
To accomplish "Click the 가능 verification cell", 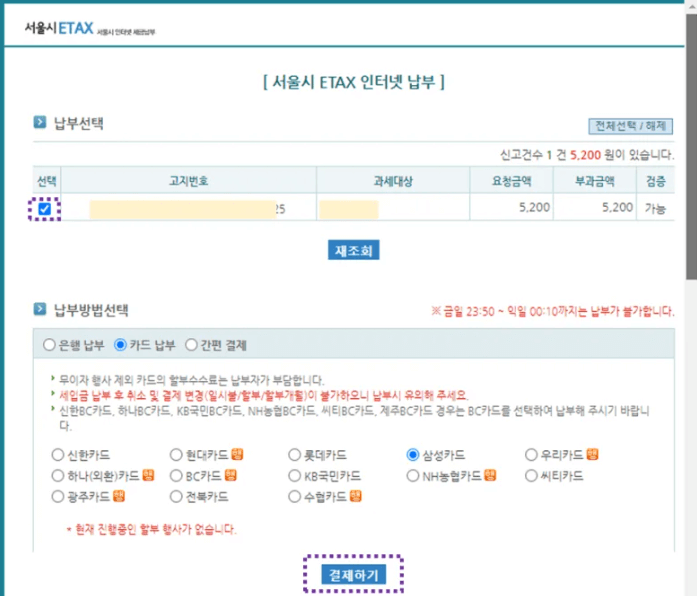I will pos(656,208).
